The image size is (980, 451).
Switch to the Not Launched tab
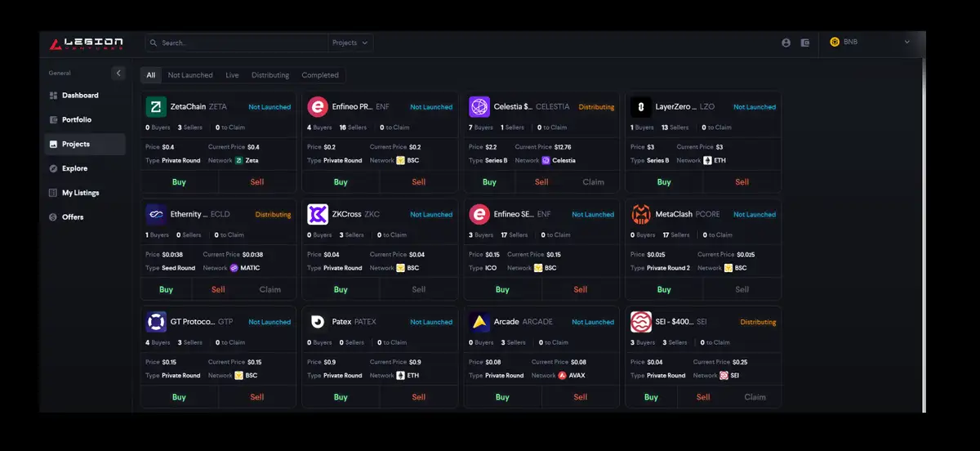point(190,75)
